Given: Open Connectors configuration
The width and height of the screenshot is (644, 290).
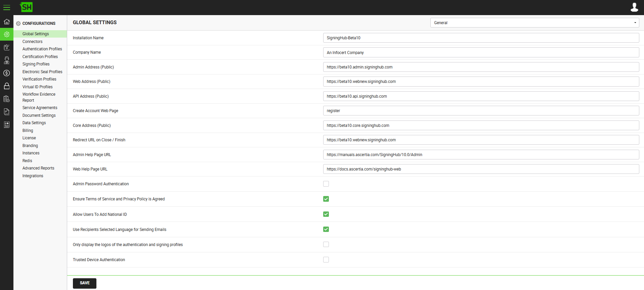Looking at the screenshot, I should (x=33, y=42).
